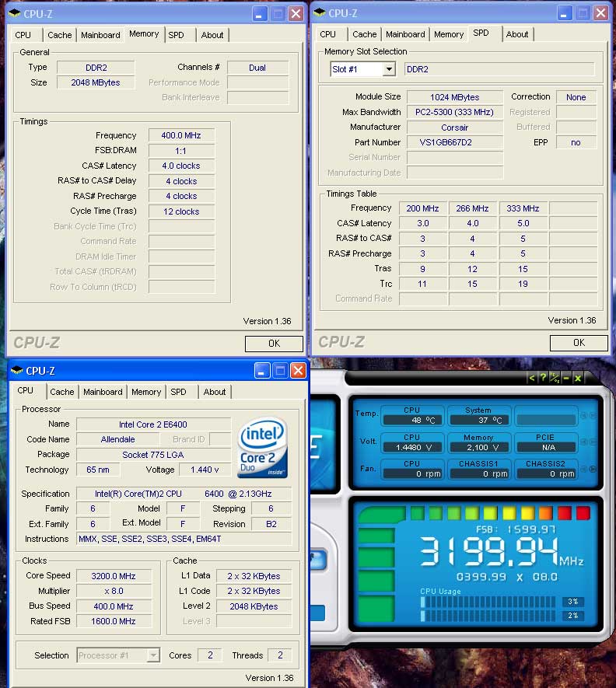
Task: Open Mainboard tab in SPD window
Action: coord(405,34)
